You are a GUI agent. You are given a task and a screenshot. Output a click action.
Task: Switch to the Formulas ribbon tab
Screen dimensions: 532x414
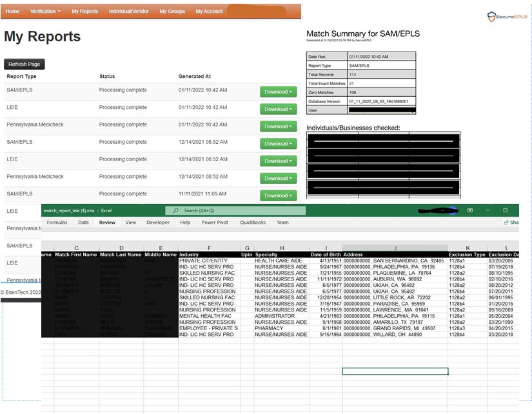pos(57,222)
